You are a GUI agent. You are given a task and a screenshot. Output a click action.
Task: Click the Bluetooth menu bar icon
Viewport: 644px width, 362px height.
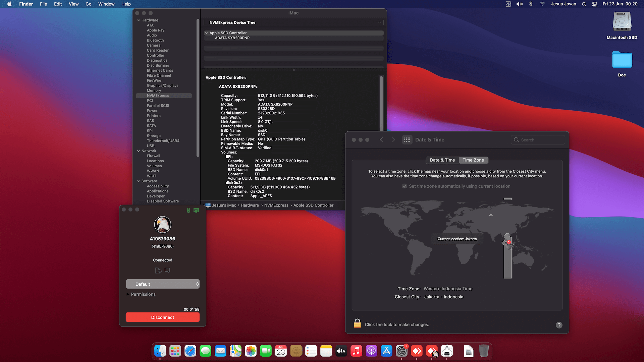click(531, 4)
